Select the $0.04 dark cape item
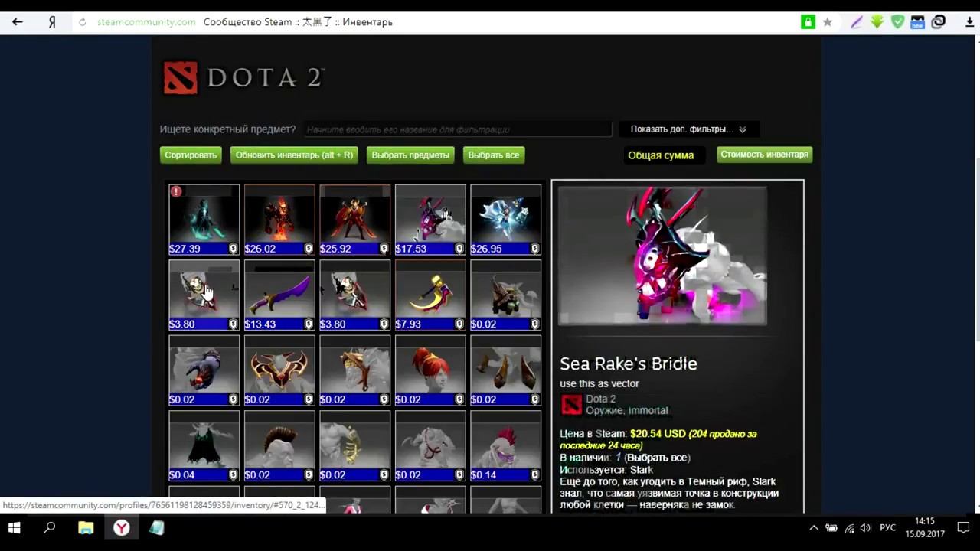Image resolution: width=980 pixels, height=551 pixels. 204,446
